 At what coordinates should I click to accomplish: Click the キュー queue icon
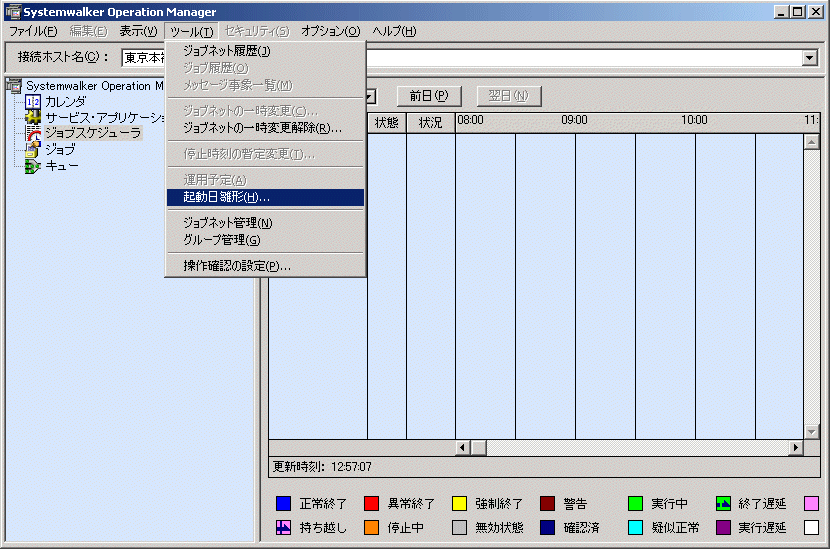pos(33,166)
